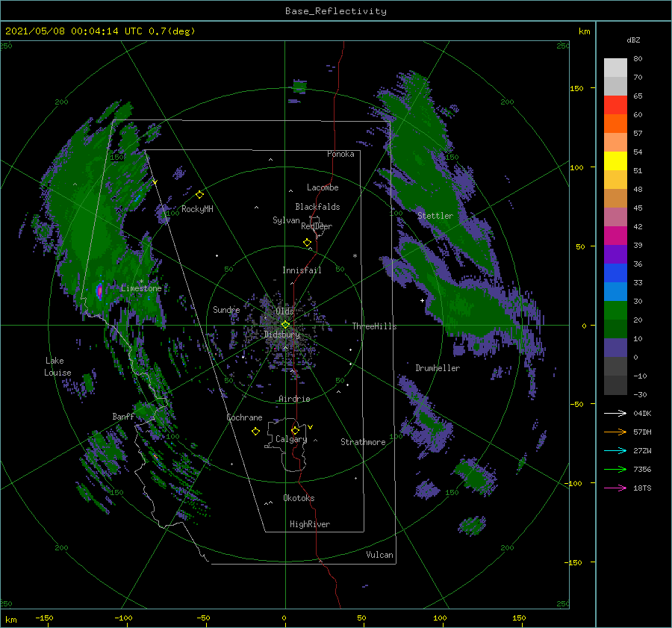This screenshot has height=628, width=672.
Task: Click the light gray 70 dBZ swatch
Action: coord(615,68)
